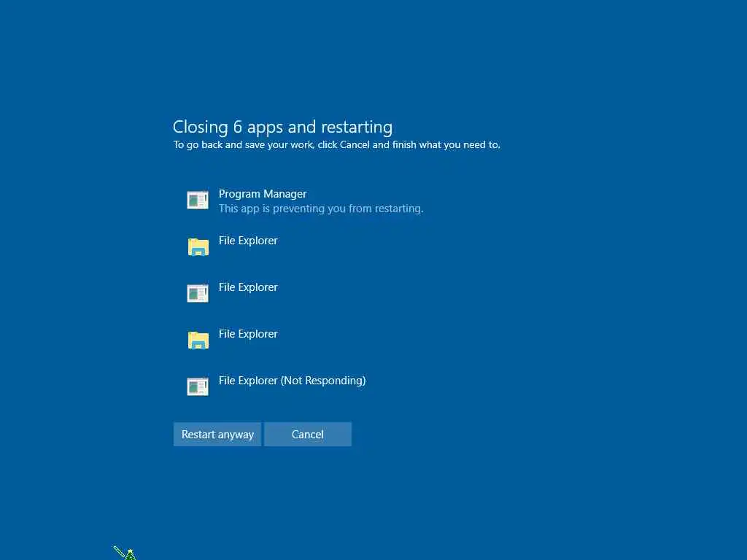Screen dimensions: 747x560
Task: Click folder icon of File Explorer just below Program Manager
Action: click(198, 246)
